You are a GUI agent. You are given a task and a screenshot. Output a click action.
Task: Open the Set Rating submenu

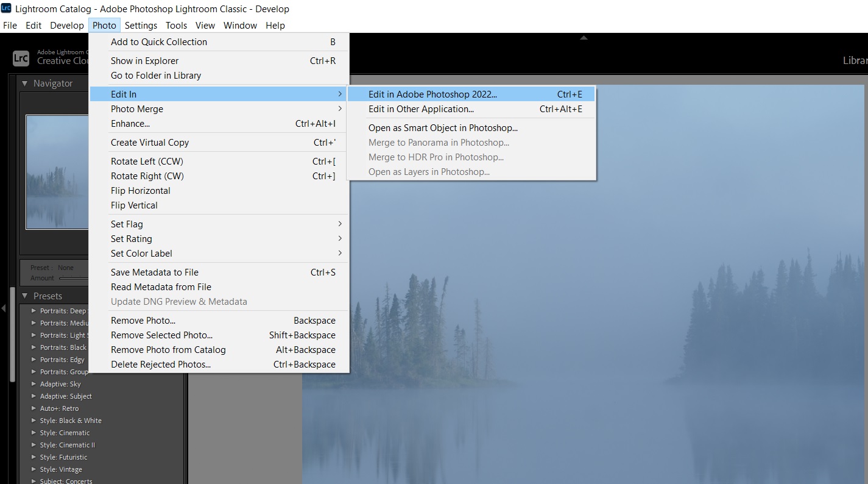pyautogui.click(x=183, y=238)
